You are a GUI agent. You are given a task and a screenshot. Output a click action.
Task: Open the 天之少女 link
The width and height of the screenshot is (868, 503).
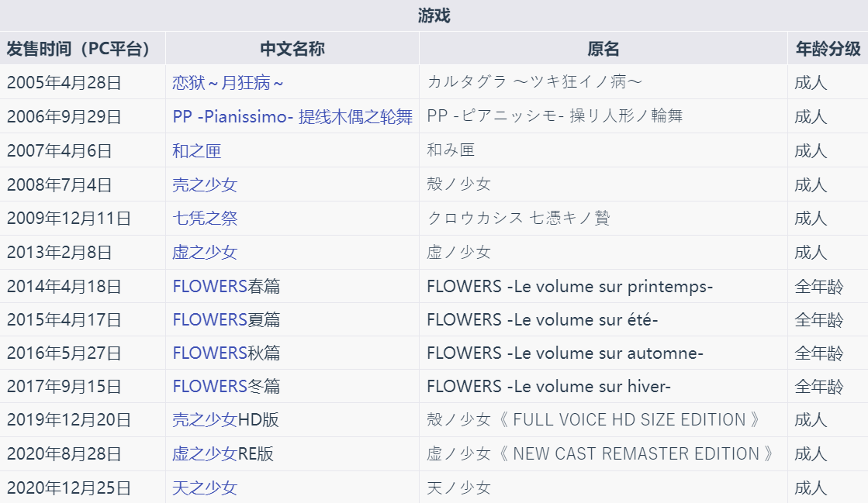(x=205, y=487)
